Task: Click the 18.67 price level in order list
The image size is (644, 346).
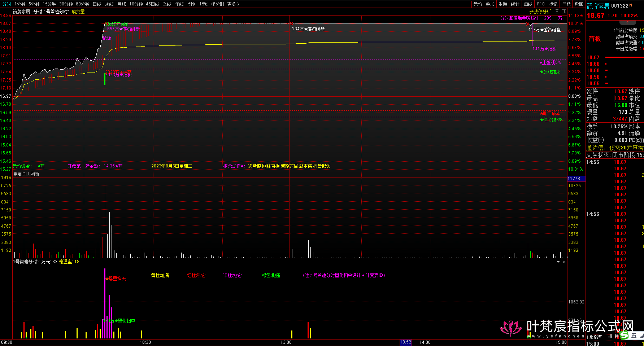Action: [593, 57]
